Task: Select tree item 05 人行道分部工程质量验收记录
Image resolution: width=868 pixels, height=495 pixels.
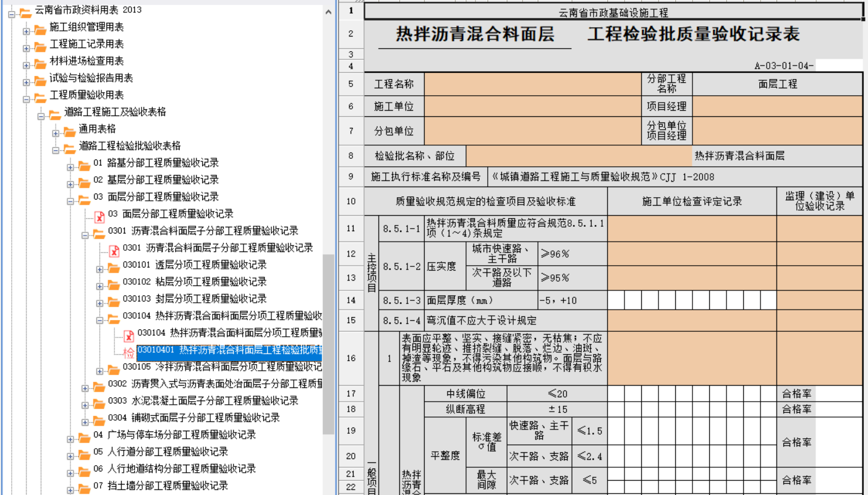Action: click(x=161, y=452)
